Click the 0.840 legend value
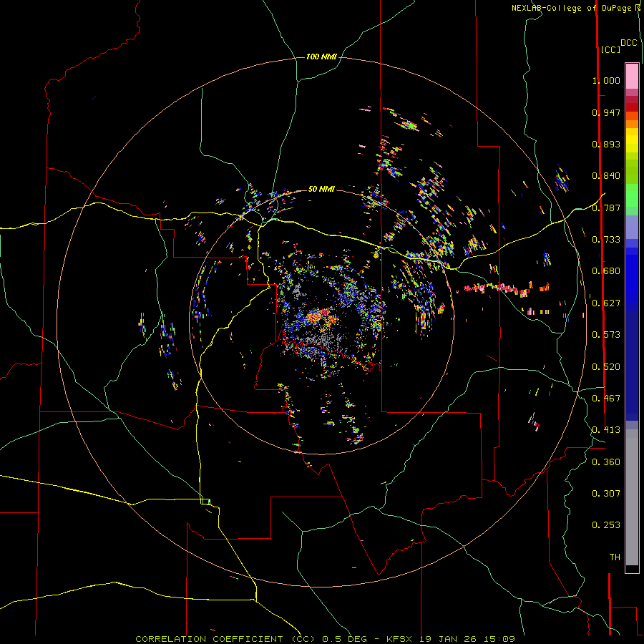Viewport: 644px width, 644px height. point(606,176)
